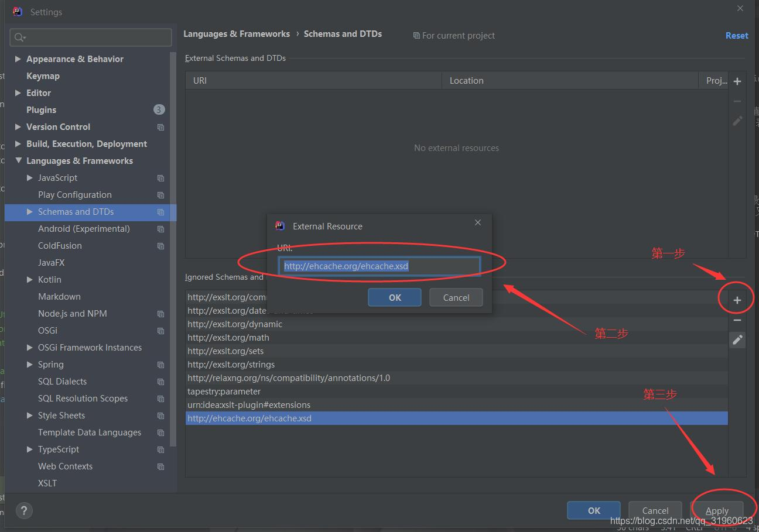
Task: Select the relaxng.org compatibility annotations entry
Action: [x=457, y=378]
